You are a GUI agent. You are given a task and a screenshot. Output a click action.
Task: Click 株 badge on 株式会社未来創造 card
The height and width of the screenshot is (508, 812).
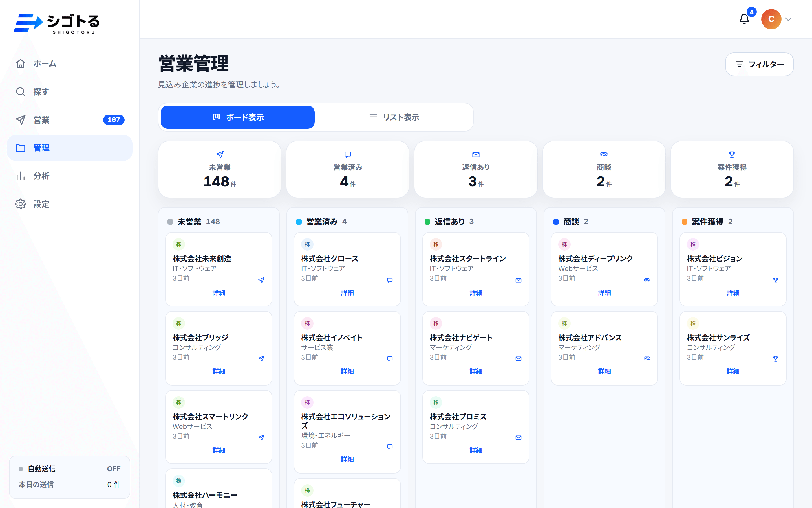(x=178, y=244)
